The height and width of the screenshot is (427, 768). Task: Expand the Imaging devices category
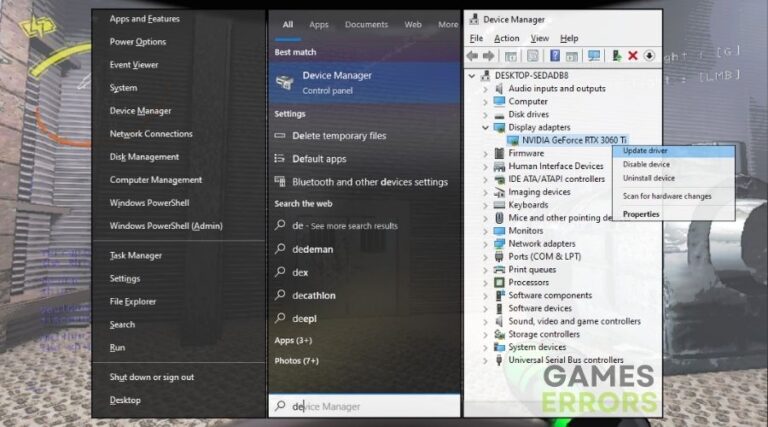click(x=485, y=192)
